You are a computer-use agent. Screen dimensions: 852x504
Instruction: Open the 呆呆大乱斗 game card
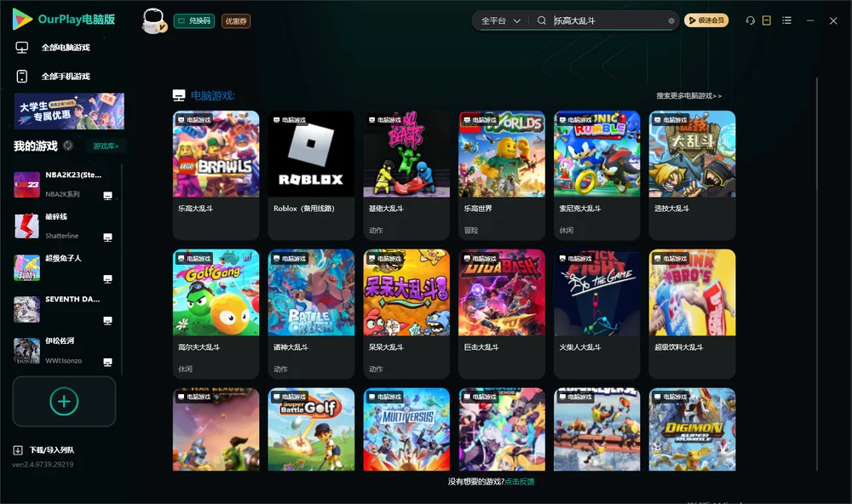[406, 314]
